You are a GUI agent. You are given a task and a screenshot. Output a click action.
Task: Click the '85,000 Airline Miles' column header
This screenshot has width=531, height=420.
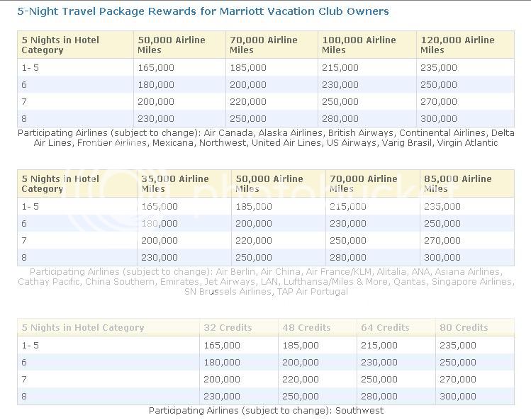tap(457, 183)
